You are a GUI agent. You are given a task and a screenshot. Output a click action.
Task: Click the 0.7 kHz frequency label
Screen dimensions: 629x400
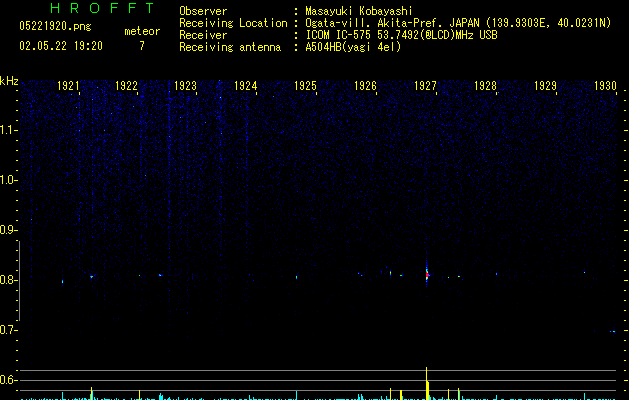(x=9, y=330)
